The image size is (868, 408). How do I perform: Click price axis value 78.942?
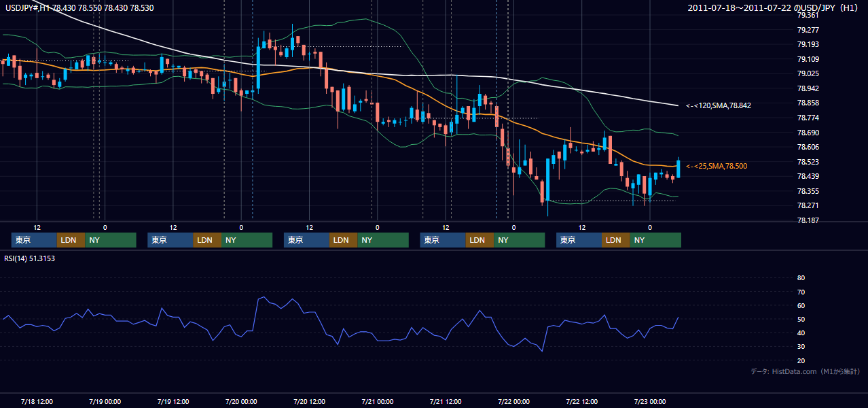(808, 88)
